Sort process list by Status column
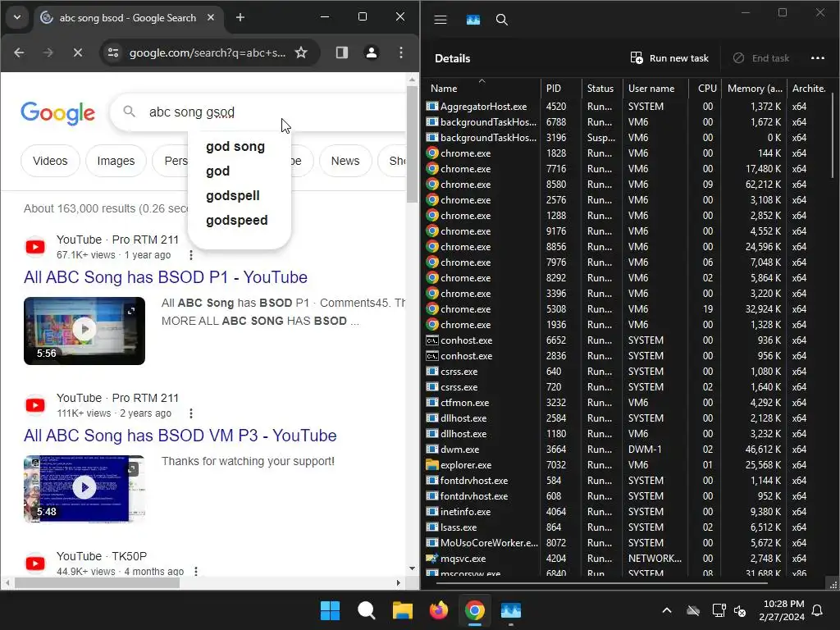 tap(601, 89)
